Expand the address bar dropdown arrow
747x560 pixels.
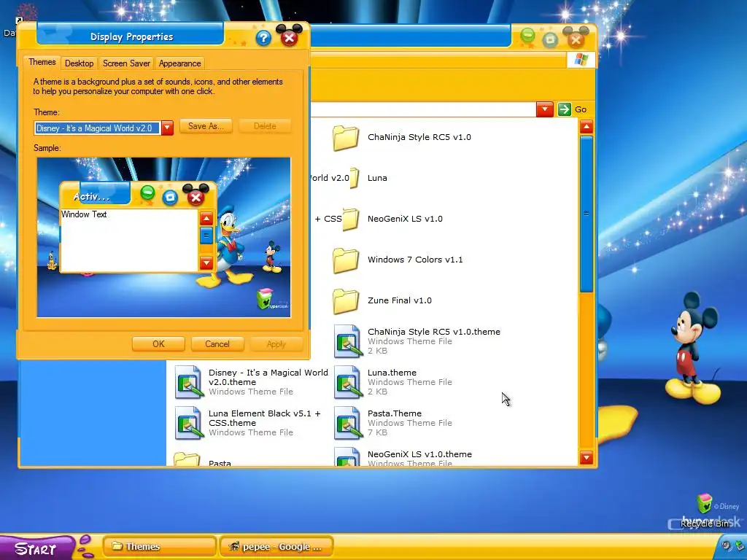pos(544,109)
